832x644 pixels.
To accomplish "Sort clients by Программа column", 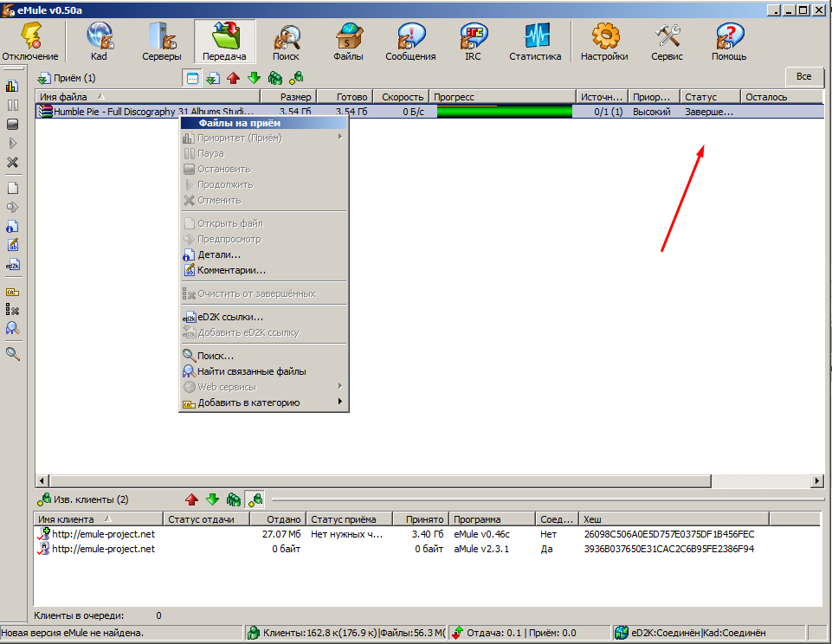I will click(493, 518).
